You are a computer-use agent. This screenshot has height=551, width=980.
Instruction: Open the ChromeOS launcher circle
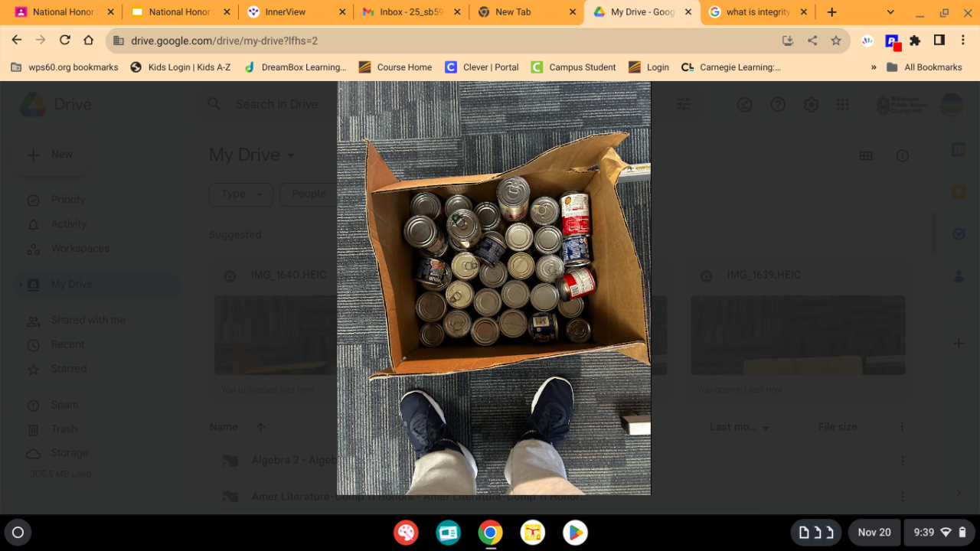pos(18,533)
